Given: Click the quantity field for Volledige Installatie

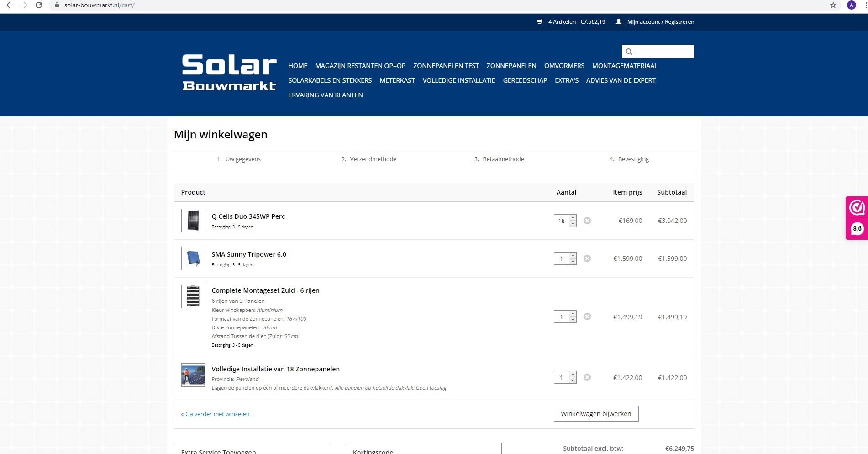Looking at the screenshot, I should [x=562, y=377].
